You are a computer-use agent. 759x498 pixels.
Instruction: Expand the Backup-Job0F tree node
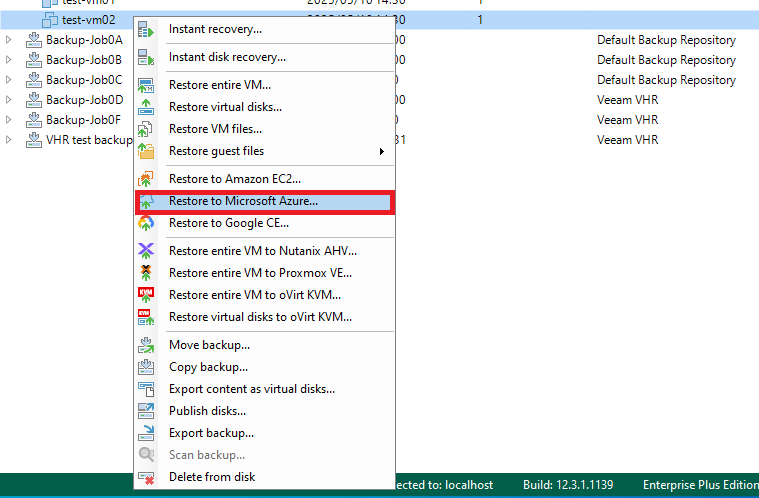click(x=8, y=120)
